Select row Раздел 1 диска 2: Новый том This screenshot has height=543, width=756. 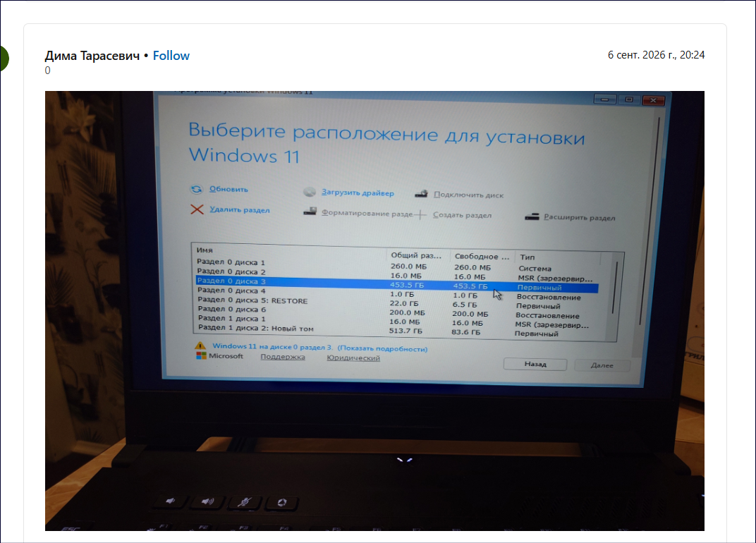coord(396,330)
